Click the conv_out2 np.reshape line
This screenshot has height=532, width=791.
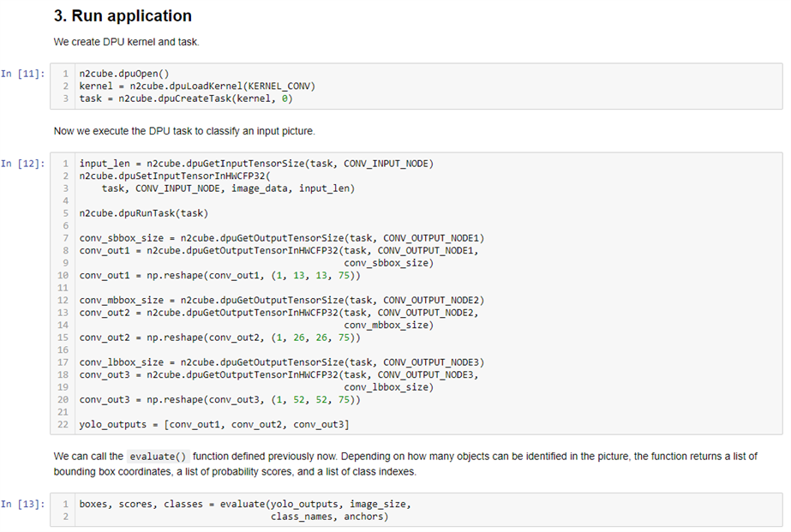219,338
